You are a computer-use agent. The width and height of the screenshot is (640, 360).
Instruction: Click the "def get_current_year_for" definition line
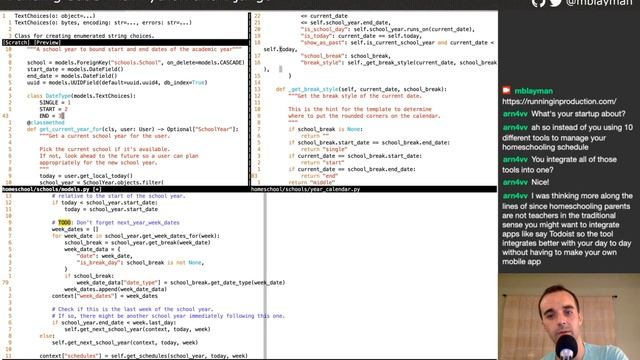133,129
